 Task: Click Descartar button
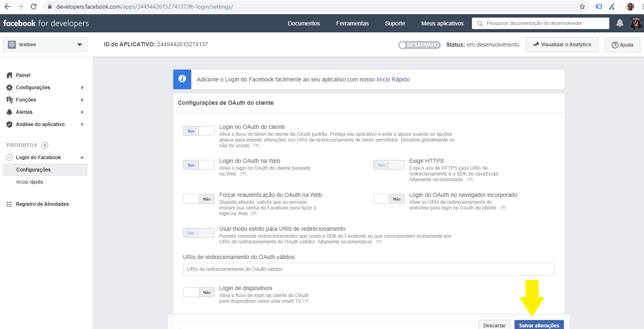[494, 325]
